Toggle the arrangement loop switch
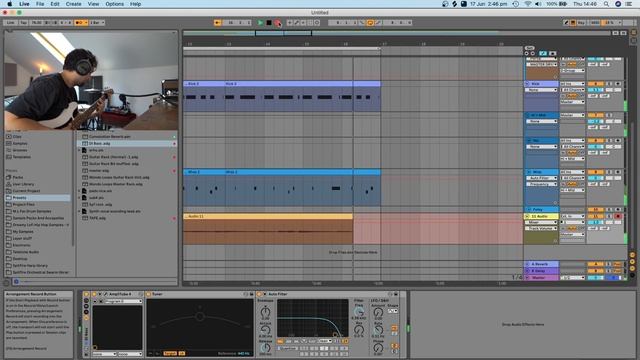 pos(370,23)
